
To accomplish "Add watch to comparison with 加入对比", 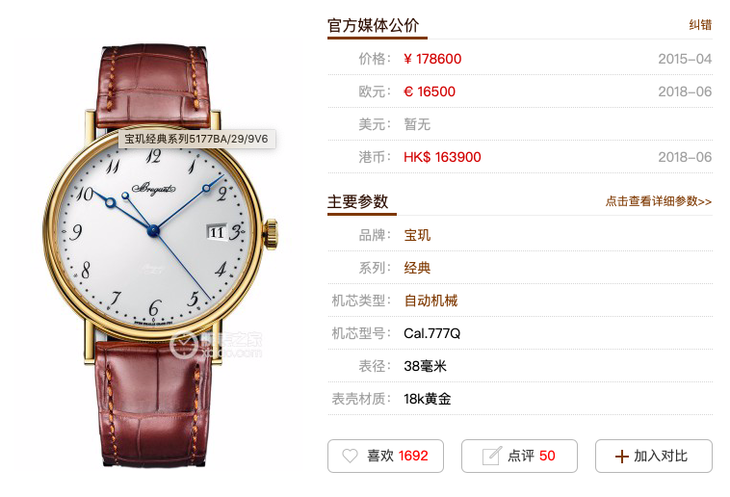I will [654, 456].
